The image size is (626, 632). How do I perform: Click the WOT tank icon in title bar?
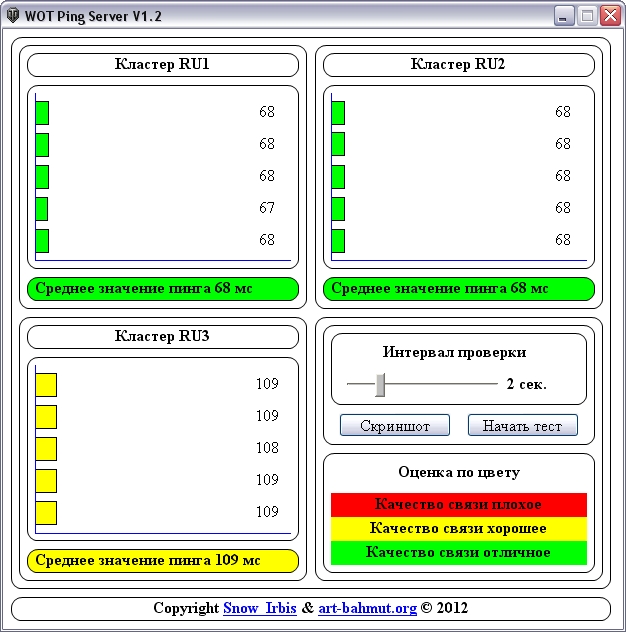click(x=13, y=16)
